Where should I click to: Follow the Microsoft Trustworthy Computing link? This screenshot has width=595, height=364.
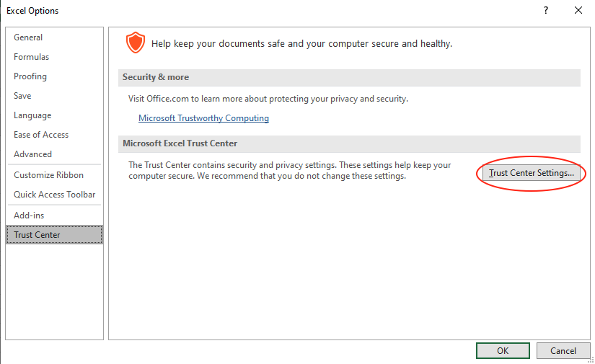[x=203, y=118]
